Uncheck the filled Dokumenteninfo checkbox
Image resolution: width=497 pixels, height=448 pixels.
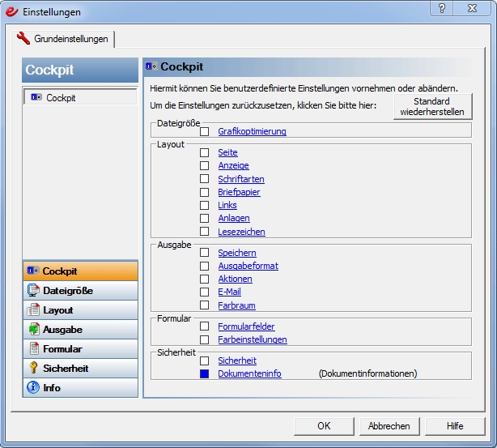tap(205, 374)
